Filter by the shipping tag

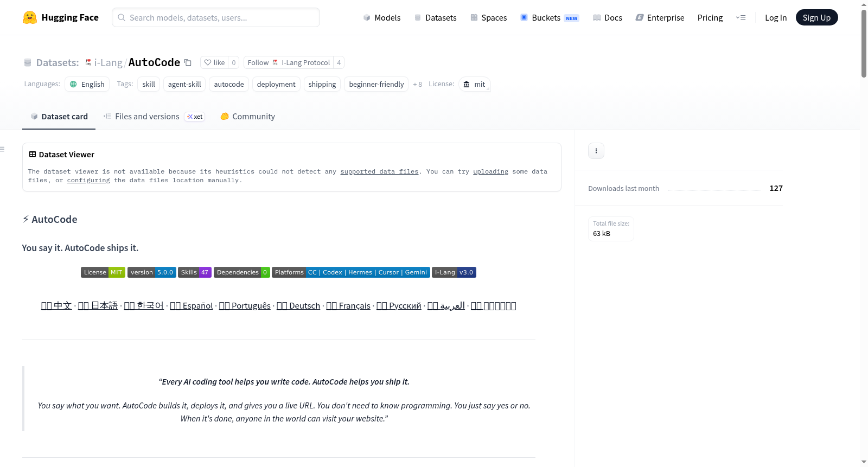[322, 84]
